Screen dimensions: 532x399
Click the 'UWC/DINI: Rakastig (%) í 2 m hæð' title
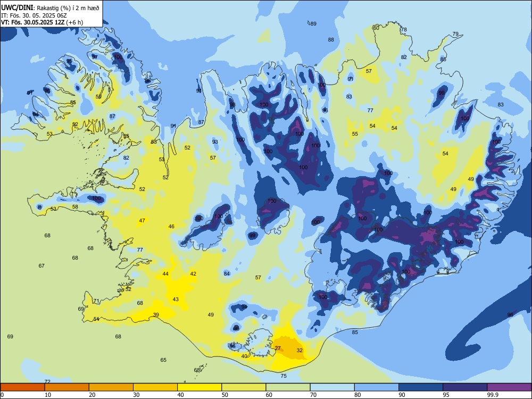pos(50,8)
